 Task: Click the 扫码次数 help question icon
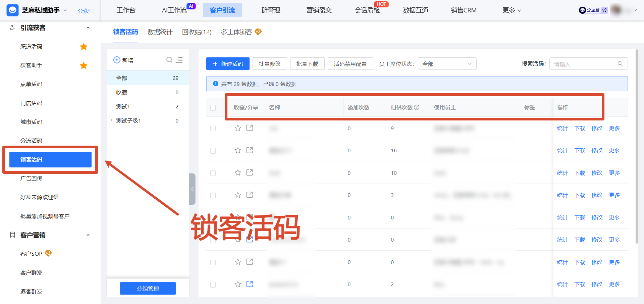pos(417,107)
